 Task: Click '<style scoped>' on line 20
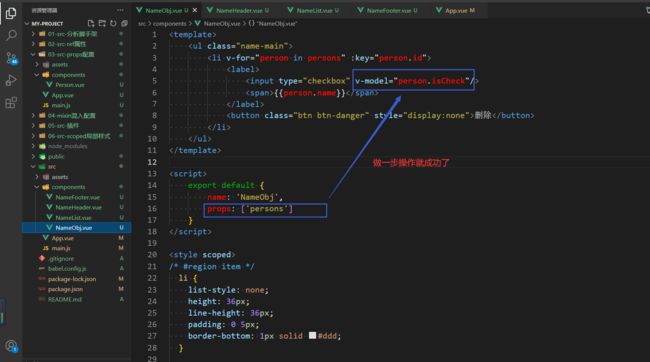pyautogui.click(x=202, y=255)
